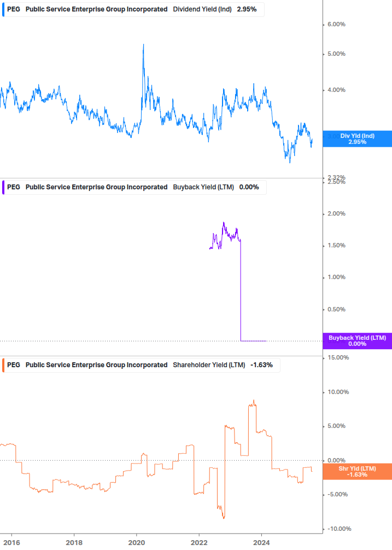Click the 2018 year label on the time axis
The height and width of the screenshot is (550, 392).
(x=74, y=543)
